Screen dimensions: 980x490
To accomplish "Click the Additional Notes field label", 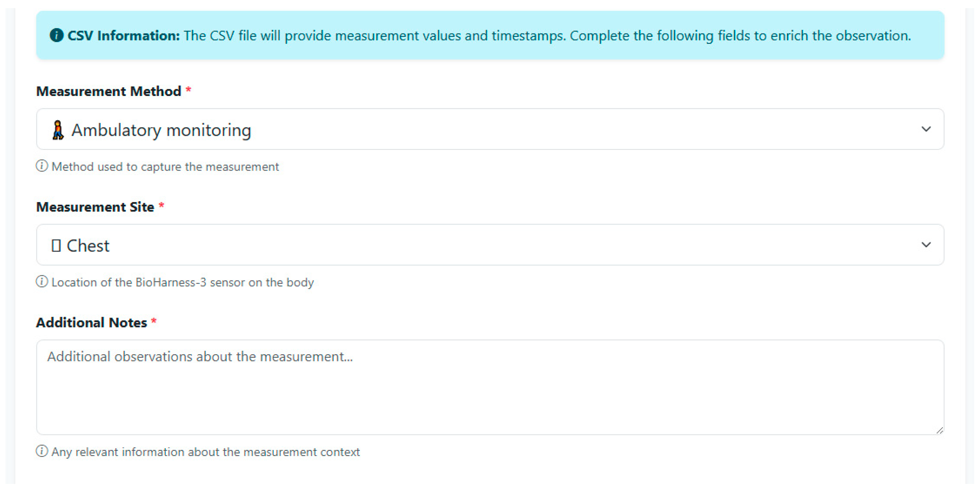I will pos(91,322).
